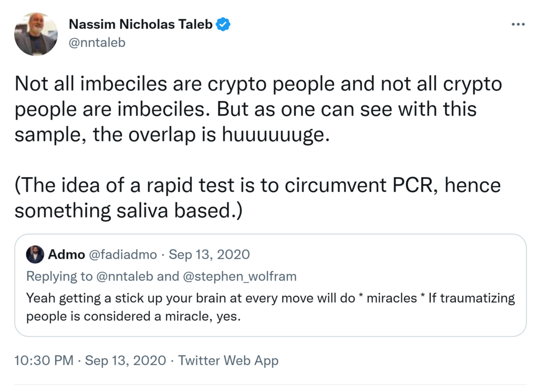538x392 pixels.
Task: Click Admo's small avatar in quoted tweet
Action: click(35, 255)
